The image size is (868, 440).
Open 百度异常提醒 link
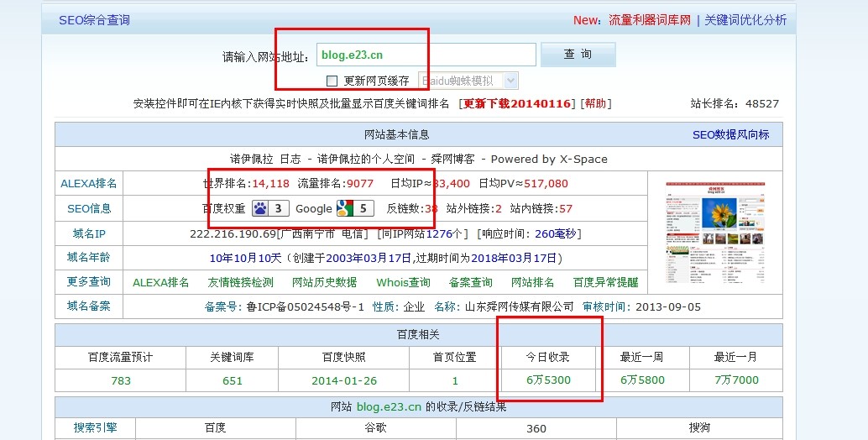605,282
